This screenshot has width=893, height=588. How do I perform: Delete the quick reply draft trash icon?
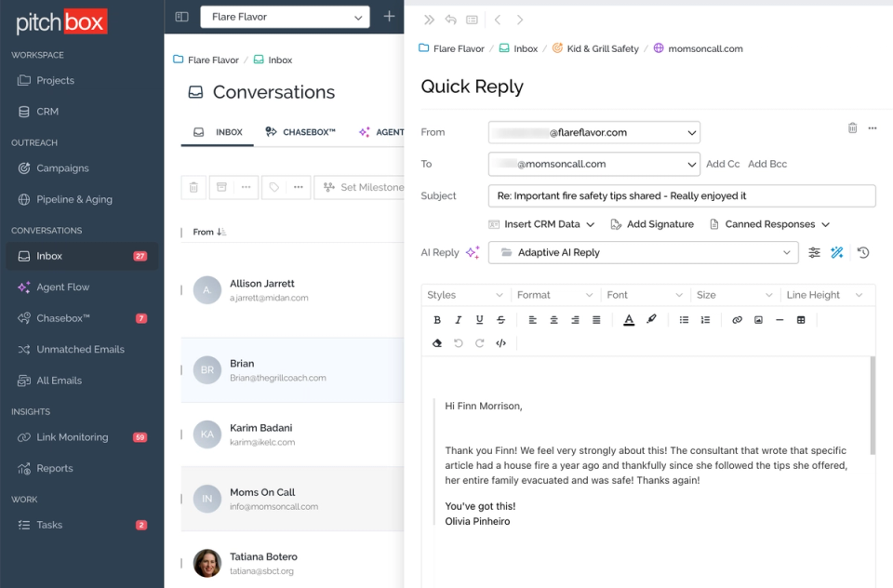[x=853, y=127]
